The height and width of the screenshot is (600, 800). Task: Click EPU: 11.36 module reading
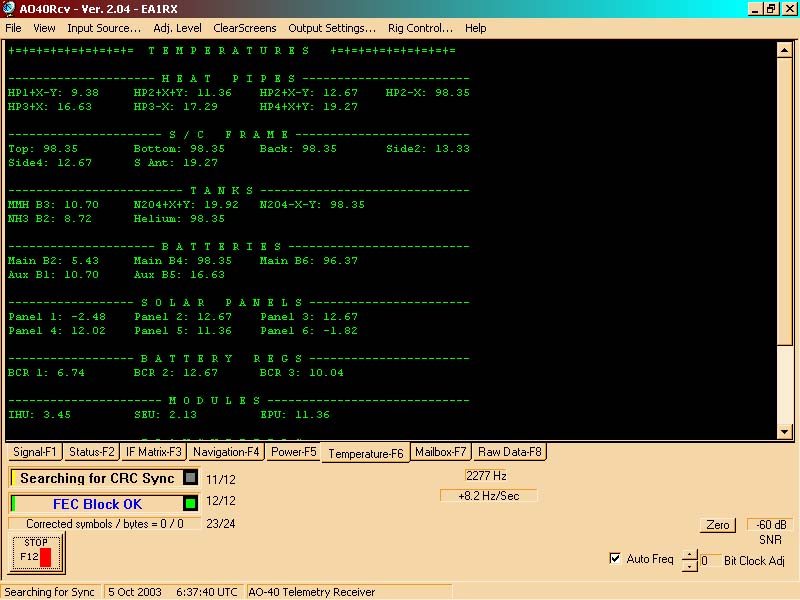295,414
